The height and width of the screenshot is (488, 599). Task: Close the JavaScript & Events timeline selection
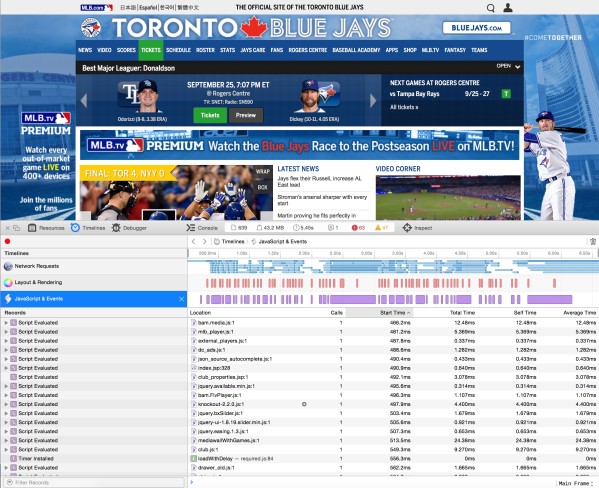[x=181, y=299]
